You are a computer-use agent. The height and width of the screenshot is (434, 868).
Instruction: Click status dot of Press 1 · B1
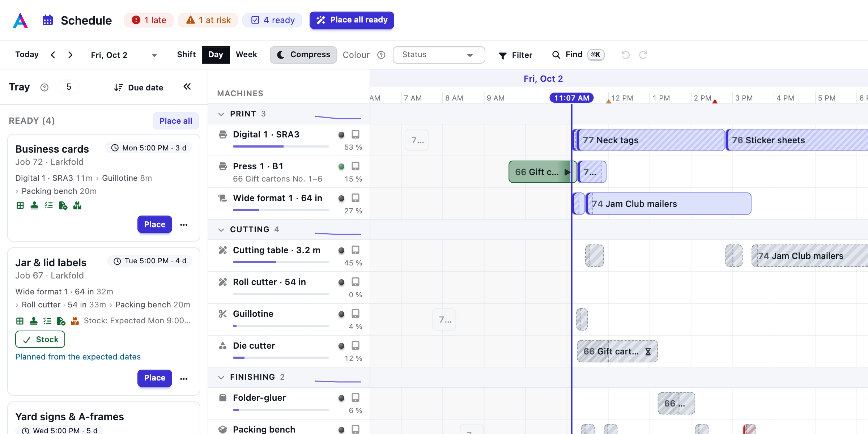pyautogui.click(x=341, y=167)
